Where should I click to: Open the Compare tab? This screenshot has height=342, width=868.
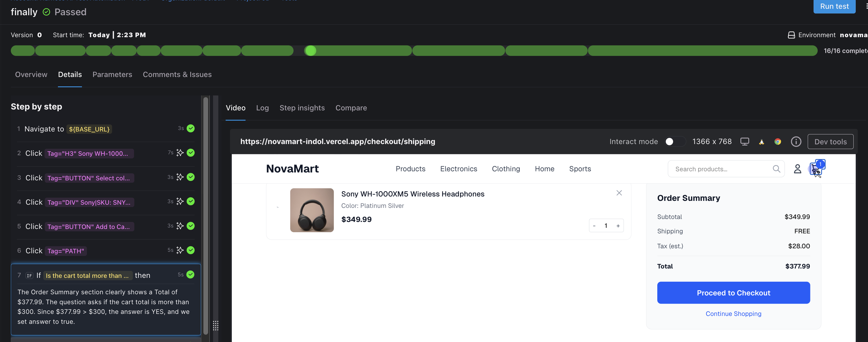[351, 108]
